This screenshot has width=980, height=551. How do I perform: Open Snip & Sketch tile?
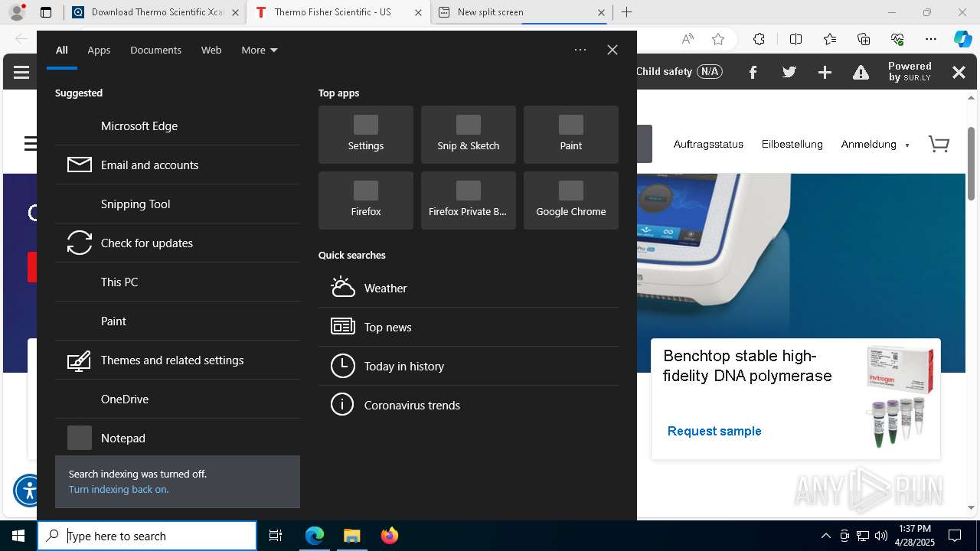(x=469, y=135)
